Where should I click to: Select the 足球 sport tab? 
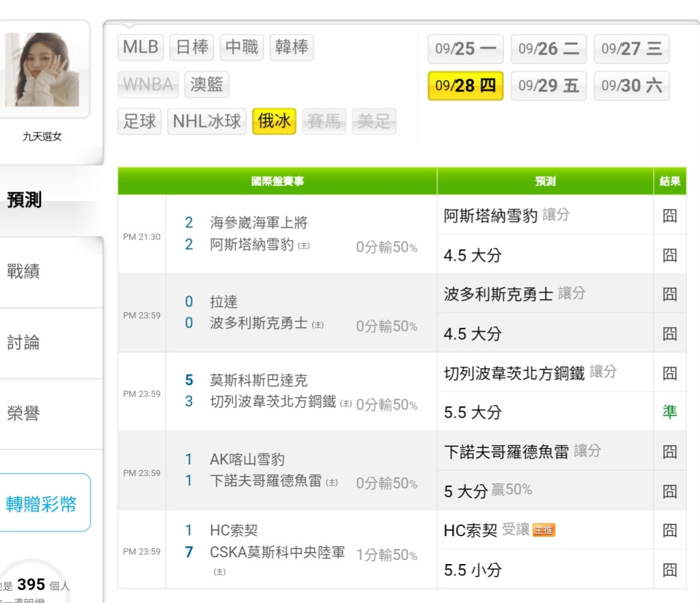click(x=139, y=121)
